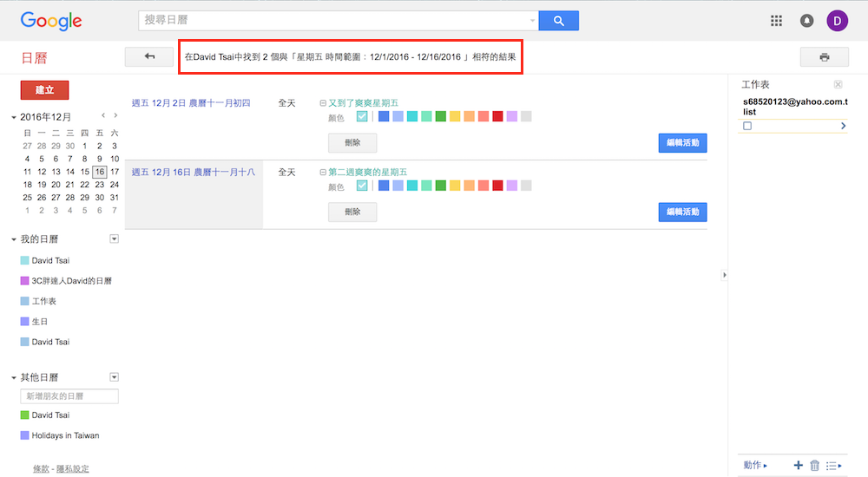Click 編輯活動 for the 12月 2日 event
This screenshot has width=868, height=477.
(682, 142)
